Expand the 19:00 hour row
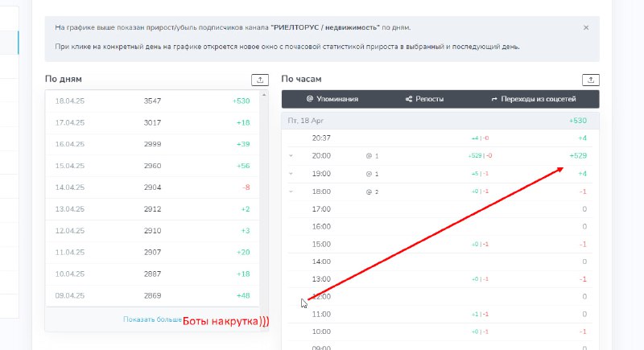Screen dimensions: 644x350 [291, 174]
